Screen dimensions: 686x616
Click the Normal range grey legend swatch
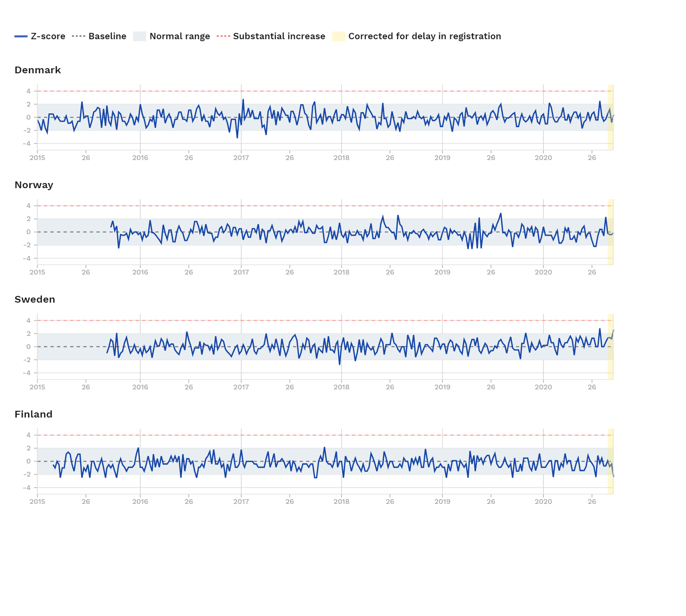coord(139,36)
